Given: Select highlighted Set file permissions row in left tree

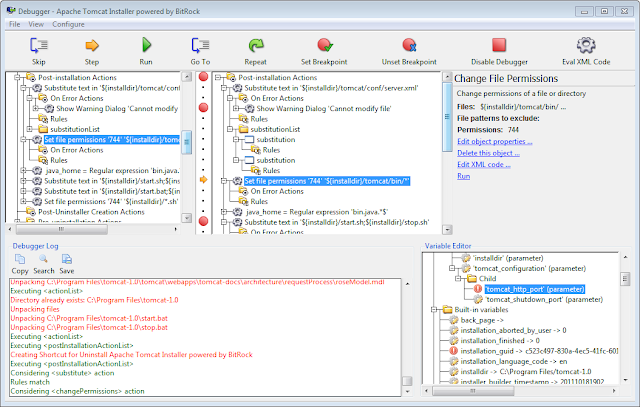Looking at the screenshot, I should tap(111, 140).
